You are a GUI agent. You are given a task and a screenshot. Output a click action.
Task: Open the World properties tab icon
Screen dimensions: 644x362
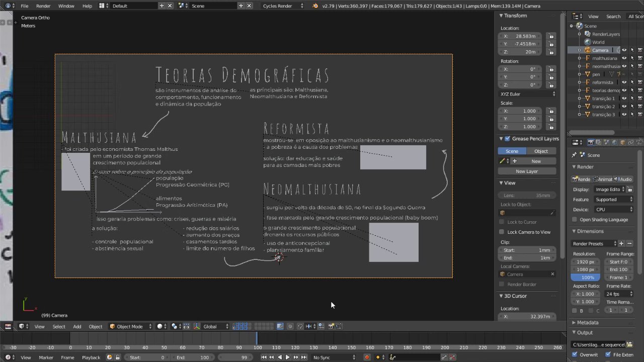pyautogui.click(x=615, y=143)
